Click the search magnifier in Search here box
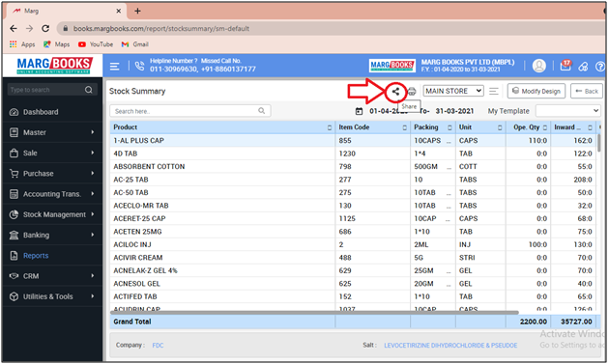The height and width of the screenshot is (364, 609). click(262, 111)
